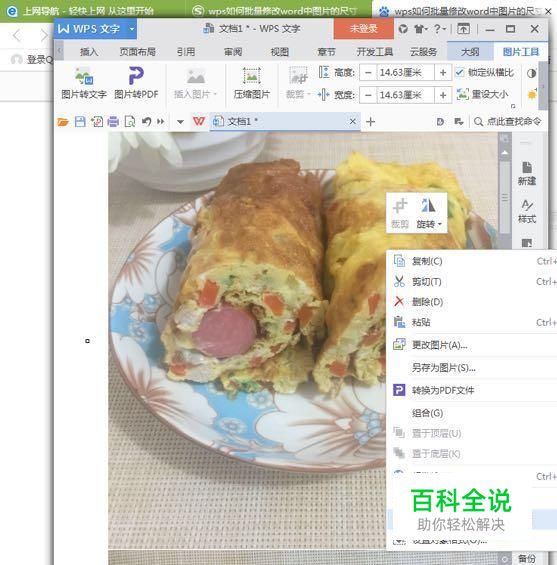Click the 点此查找命令 search box
The image size is (557, 565).
pyautogui.click(x=507, y=122)
